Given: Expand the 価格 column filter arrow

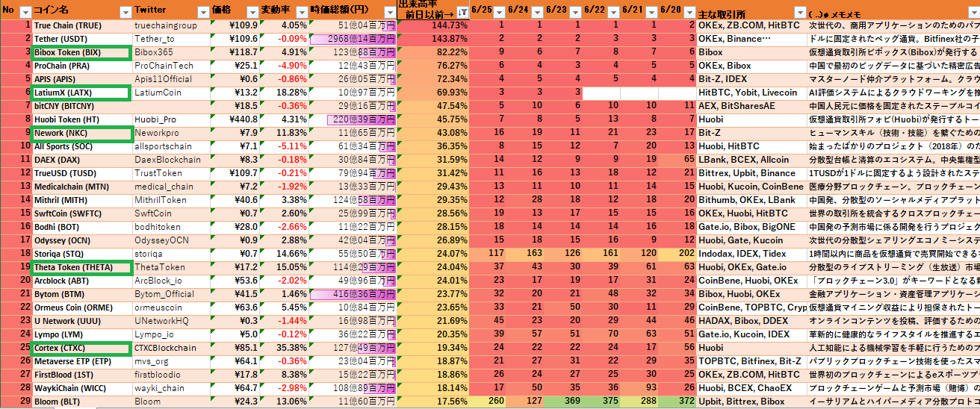Looking at the screenshot, I should [x=252, y=12].
